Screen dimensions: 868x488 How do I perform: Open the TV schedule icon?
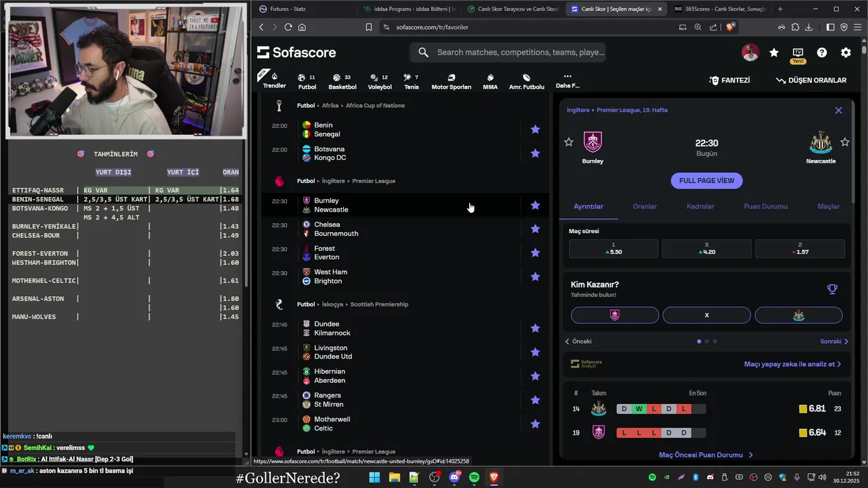797,52
